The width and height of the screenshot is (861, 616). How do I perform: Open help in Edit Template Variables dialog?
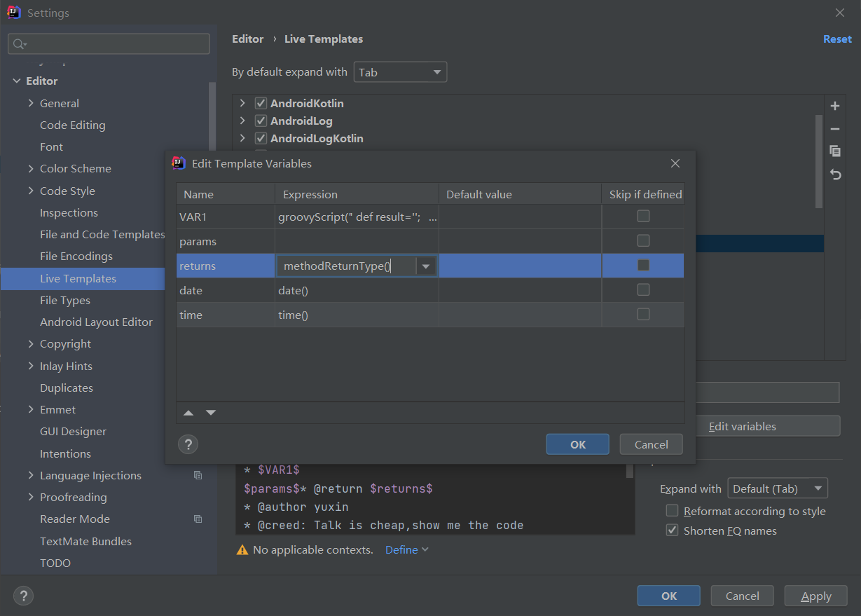188,444
